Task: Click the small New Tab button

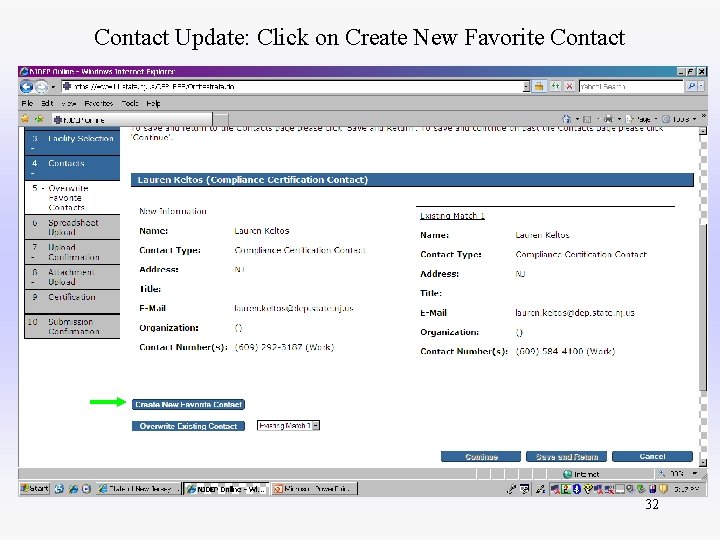Action: (221, 120)
